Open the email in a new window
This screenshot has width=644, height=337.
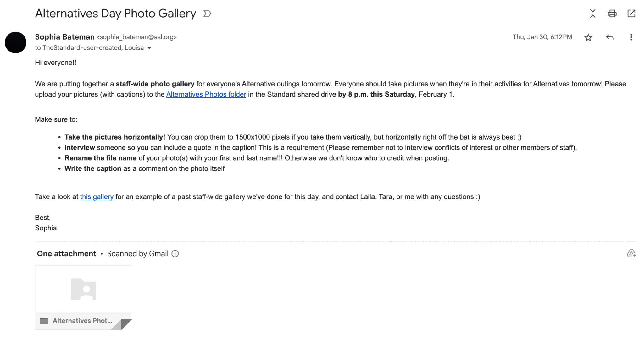631,14
